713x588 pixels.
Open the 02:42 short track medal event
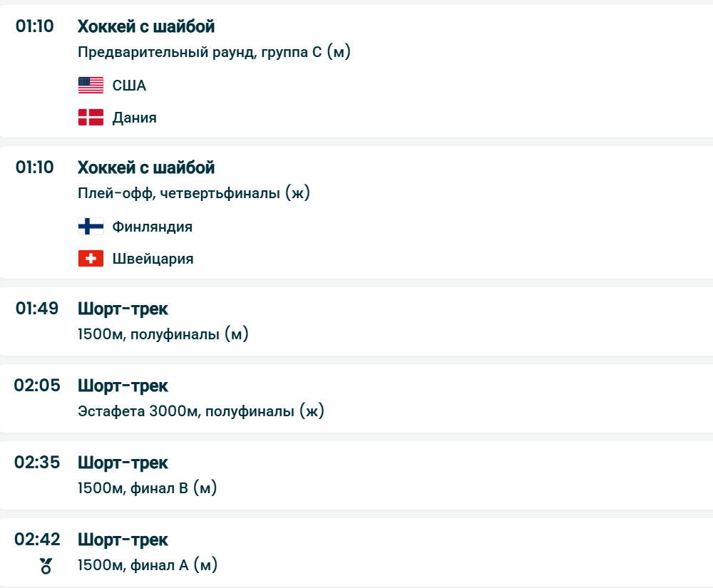123,540
